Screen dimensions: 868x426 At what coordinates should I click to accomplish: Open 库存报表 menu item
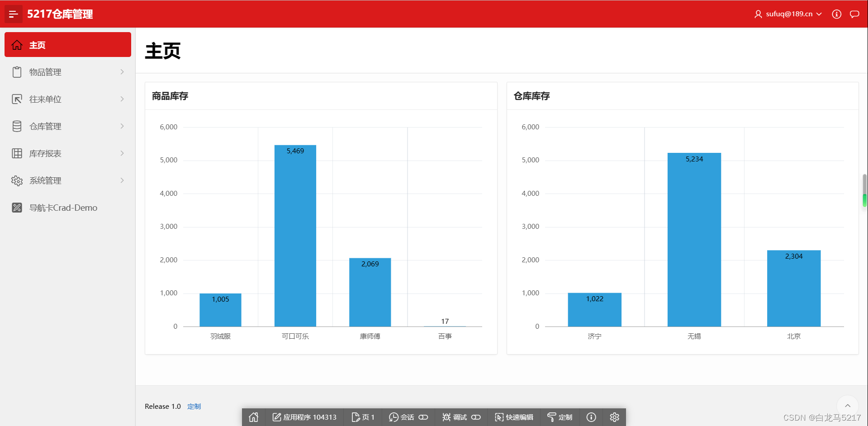point(68,153)
